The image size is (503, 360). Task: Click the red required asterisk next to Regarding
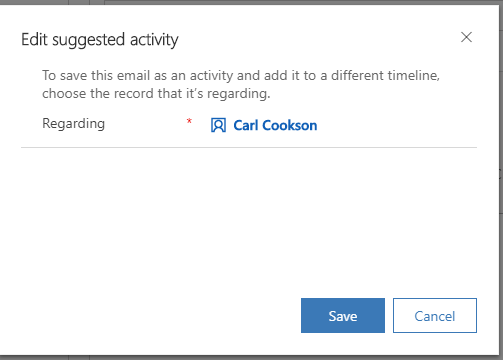pos(189,121)
